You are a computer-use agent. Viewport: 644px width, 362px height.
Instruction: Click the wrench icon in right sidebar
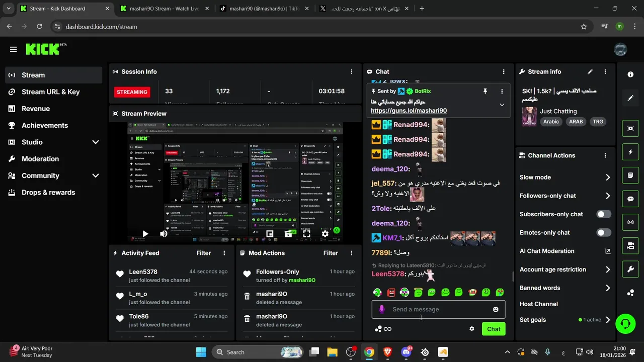pos(630,269)
